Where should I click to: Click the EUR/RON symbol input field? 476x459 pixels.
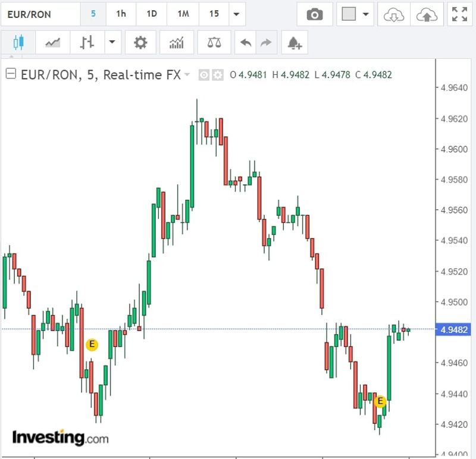click(39, 14)
